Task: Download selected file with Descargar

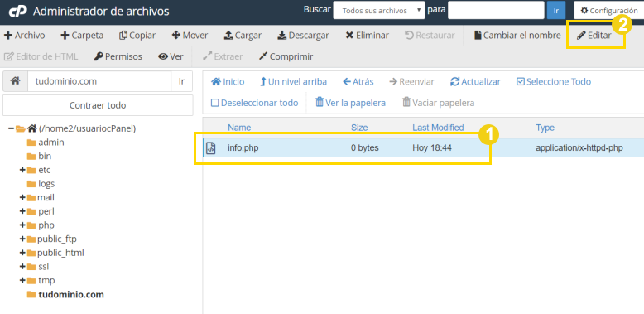Action: [x=303, y=36]
